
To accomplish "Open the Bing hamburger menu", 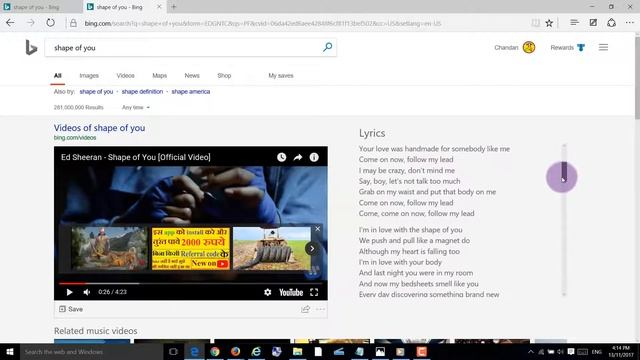I will pos(603,47).
